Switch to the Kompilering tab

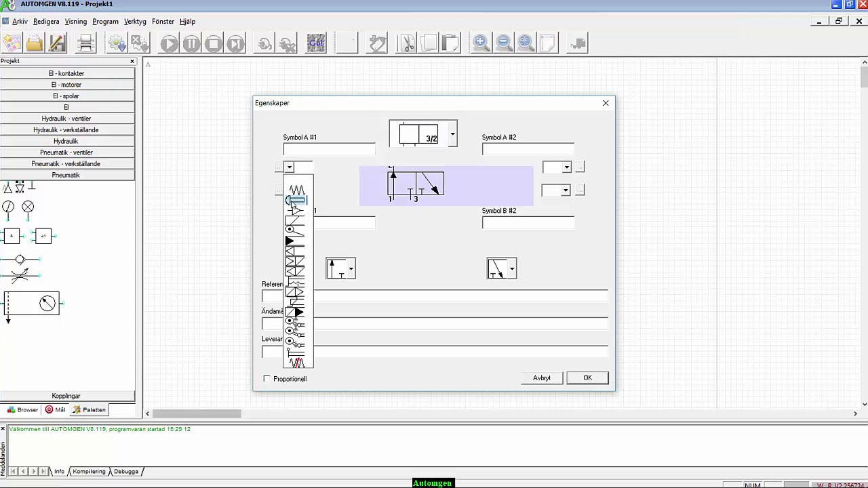[x=89, y=472]
